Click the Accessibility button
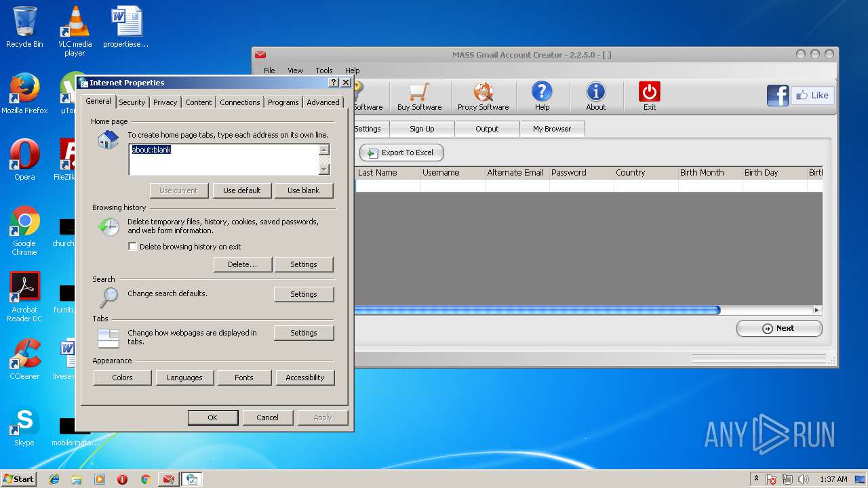 (x=305, y=378)
